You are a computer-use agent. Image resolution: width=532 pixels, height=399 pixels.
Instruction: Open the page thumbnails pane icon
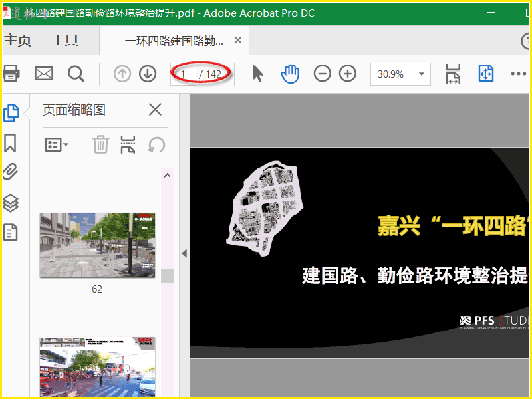(11, 112)
